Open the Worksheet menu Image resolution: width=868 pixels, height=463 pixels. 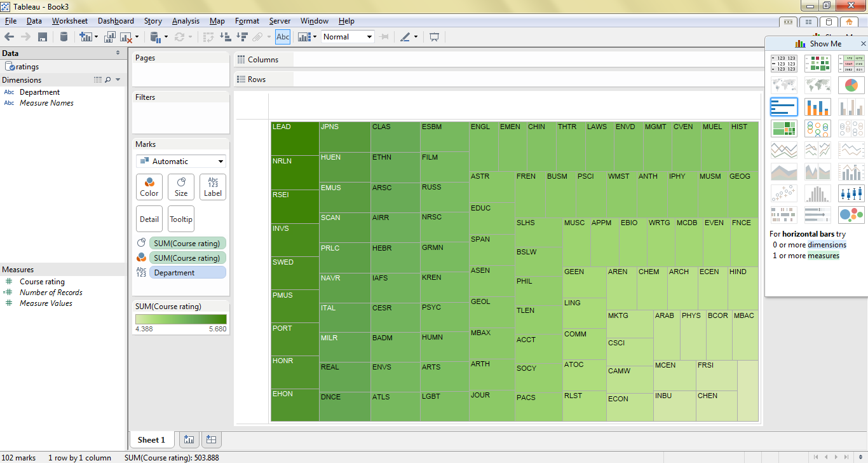[69, 21]
